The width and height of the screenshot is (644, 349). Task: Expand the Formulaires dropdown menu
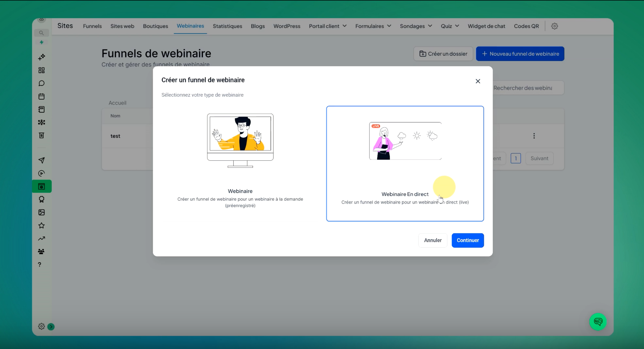[373, 26]
